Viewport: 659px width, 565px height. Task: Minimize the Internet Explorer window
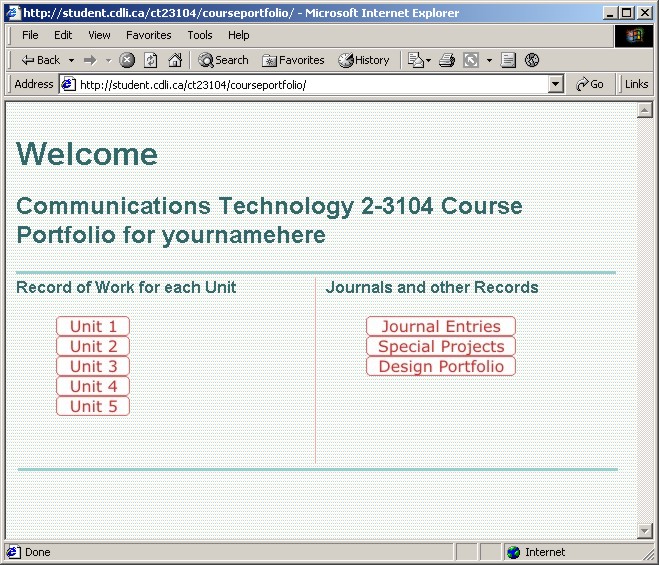click(610, 13)
